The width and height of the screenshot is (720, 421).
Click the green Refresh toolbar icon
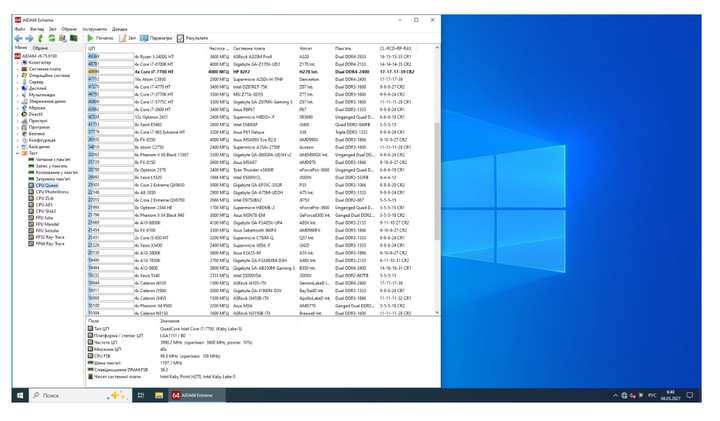(51, 38)
